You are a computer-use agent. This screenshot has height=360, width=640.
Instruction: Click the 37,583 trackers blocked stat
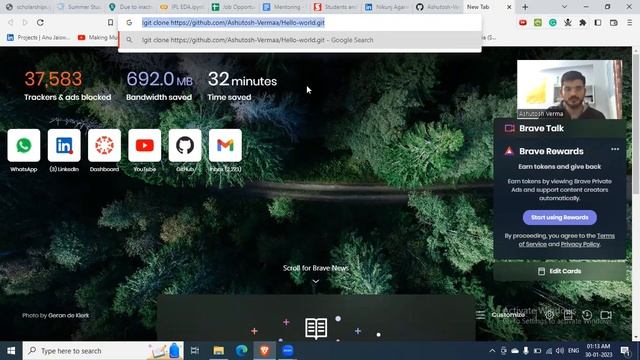(67, 86)
